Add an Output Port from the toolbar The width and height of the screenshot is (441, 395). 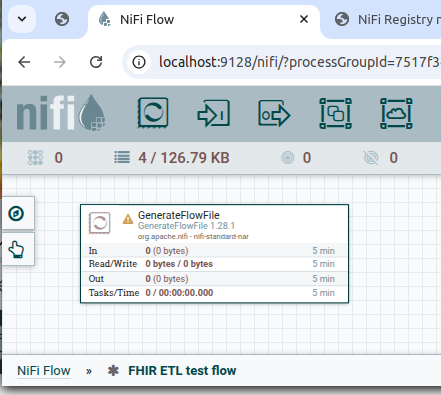[x=274, y=113]
